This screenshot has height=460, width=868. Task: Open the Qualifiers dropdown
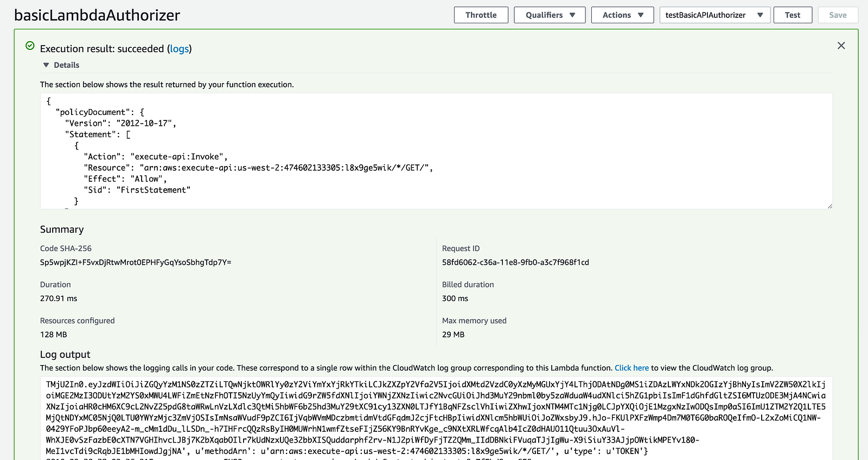[x=550, y=15]
